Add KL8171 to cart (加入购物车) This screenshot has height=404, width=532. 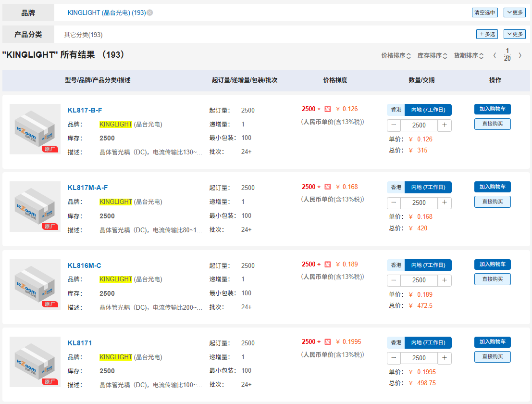coord(492,341)
